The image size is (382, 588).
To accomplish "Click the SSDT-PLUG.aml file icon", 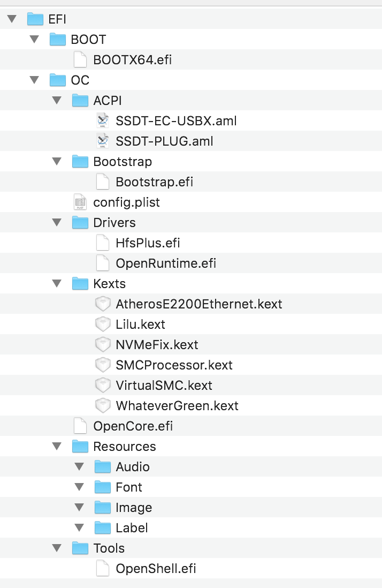I will 102,141.
